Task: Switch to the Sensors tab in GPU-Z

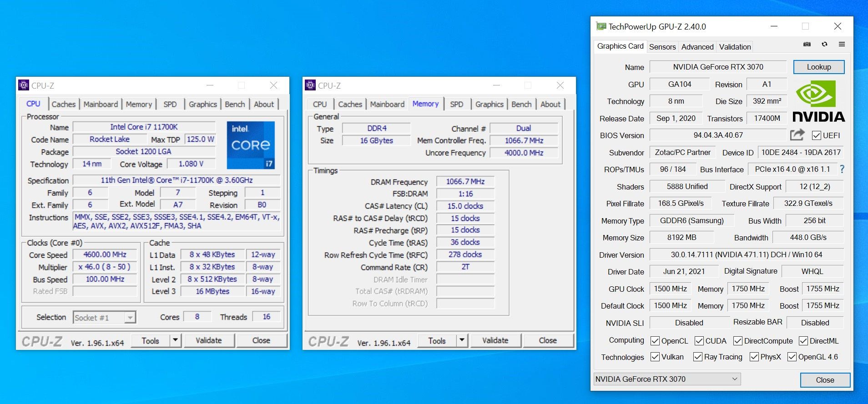Action: [x=662, y=47]
